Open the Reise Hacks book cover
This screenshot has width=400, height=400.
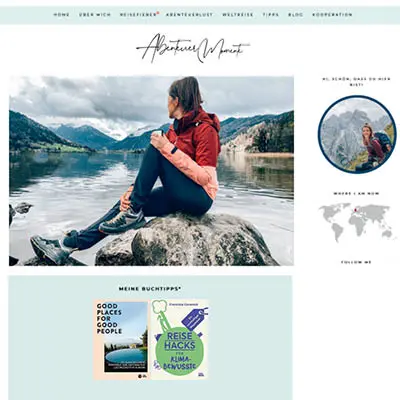tap(180, 340)
